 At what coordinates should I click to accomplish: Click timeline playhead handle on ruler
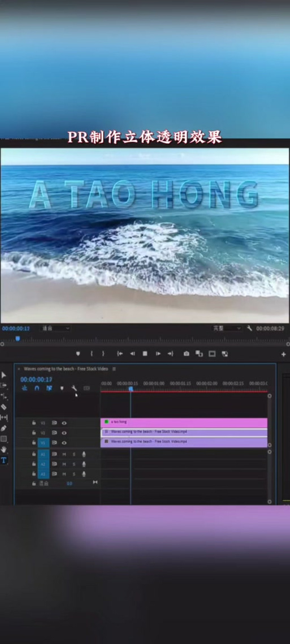coord(131,388)
